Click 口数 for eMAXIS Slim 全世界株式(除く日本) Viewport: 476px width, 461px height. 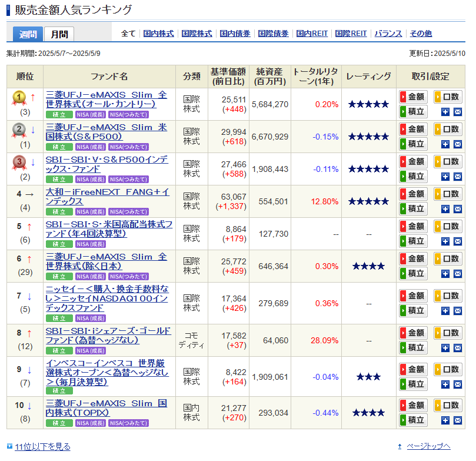coord(448,259)
